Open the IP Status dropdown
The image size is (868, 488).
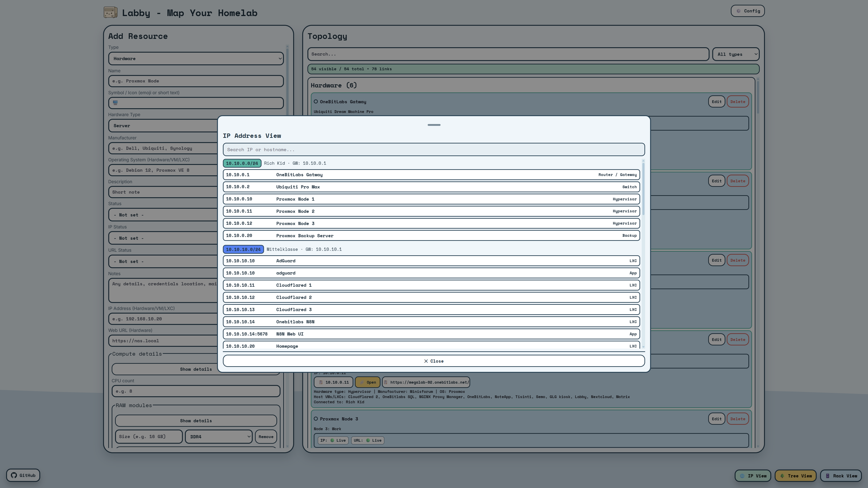(x=163, y=238)
